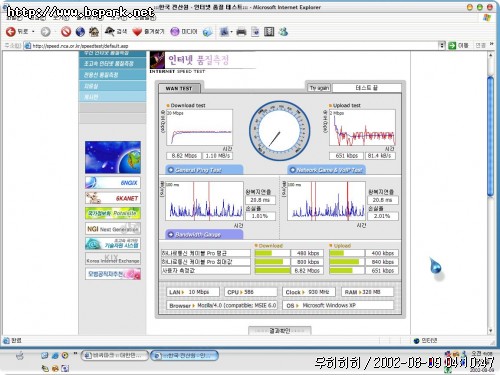This screenshot has width=500, height=375.
Task: Click the vertical scrollbar thumb
Action: click(x=491, y=137)
